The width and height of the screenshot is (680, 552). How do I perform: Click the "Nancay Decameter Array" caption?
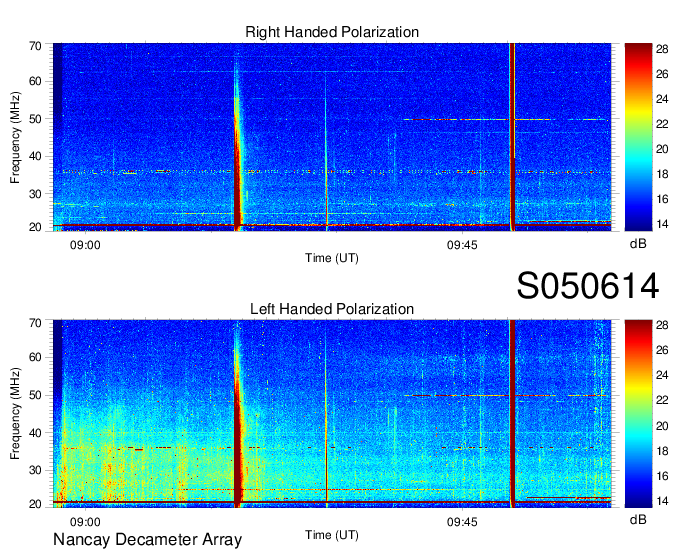pyautogui.click(x=147, y=539)
